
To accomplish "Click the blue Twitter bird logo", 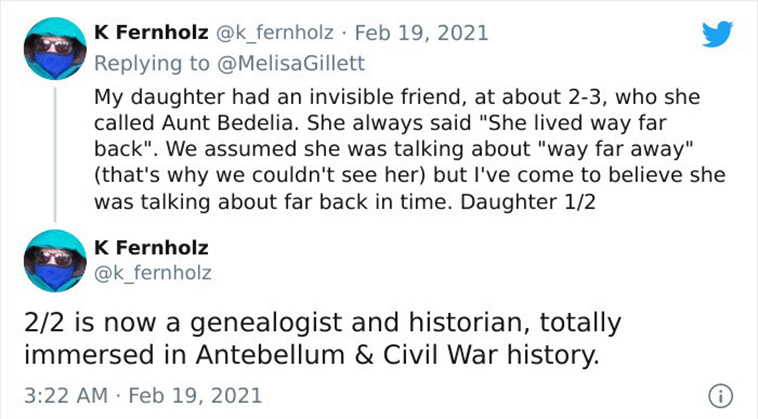I will click(717, 34).
